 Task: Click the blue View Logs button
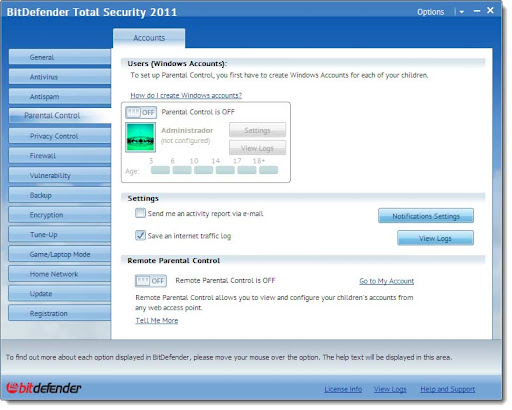click(435, 238)
